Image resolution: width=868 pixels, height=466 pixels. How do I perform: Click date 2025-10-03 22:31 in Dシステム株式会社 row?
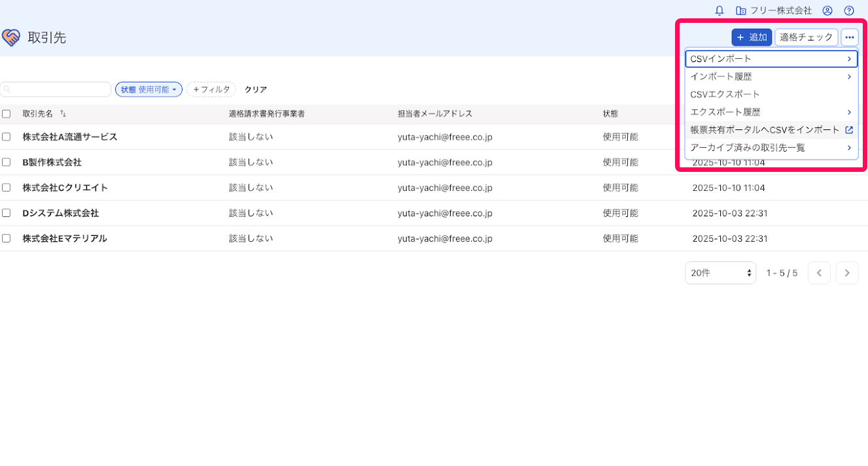[x=730, y=213]
